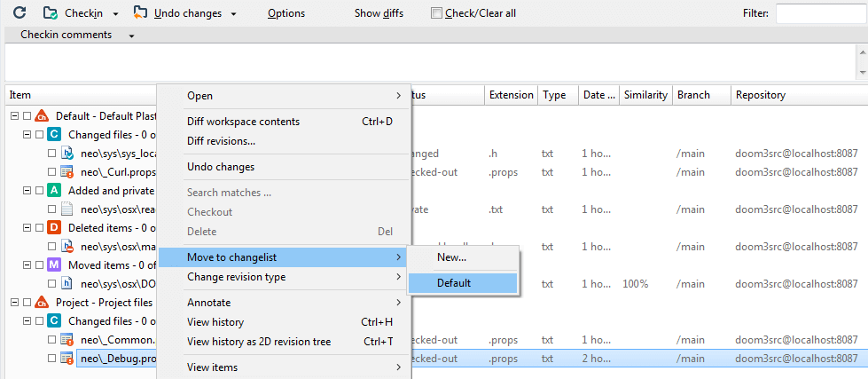Open the Undo changes dropdown arrow
This screenshot has height=379, width=868.
point(233,14)
